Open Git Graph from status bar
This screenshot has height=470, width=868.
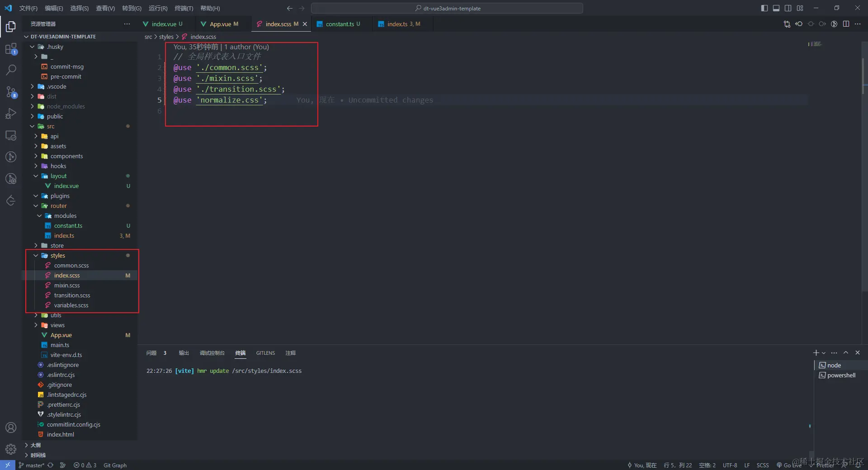pos(115,465)
